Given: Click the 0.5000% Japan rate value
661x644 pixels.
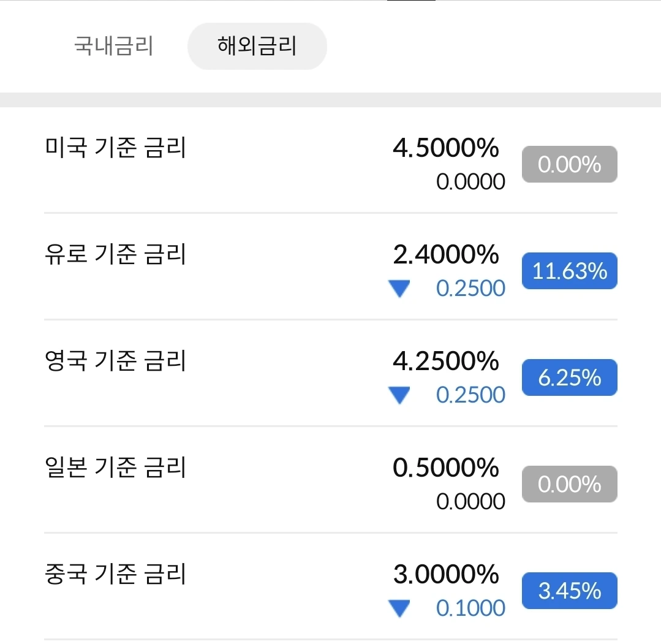Looking at the screenshot, I should 446,468.
